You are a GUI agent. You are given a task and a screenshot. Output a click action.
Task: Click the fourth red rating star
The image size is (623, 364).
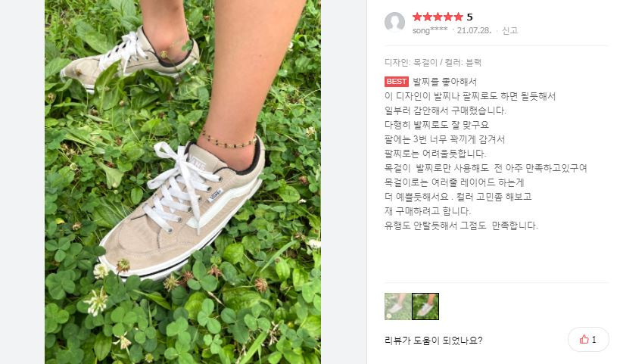point(448,17)
